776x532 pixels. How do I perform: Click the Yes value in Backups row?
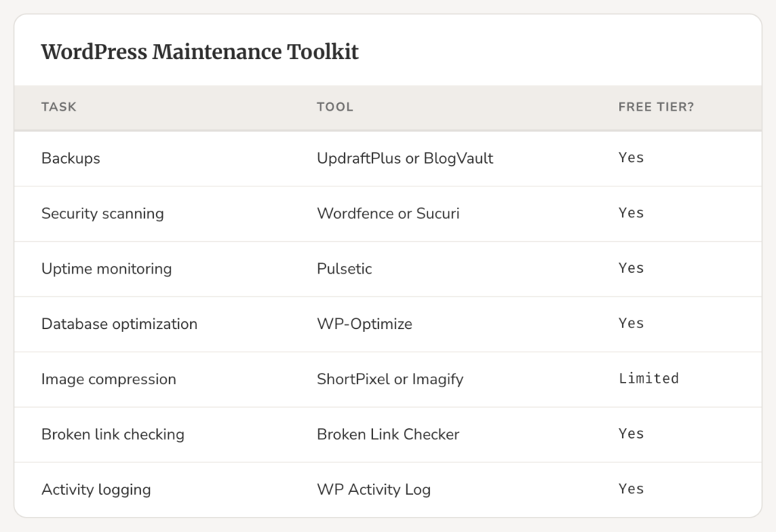click(x=630, y=158)
